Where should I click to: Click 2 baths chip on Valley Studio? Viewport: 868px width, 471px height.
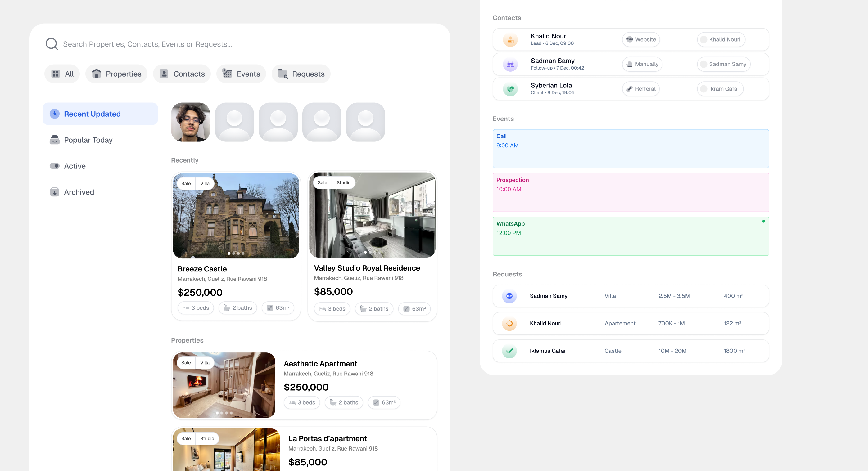point(374,309)
